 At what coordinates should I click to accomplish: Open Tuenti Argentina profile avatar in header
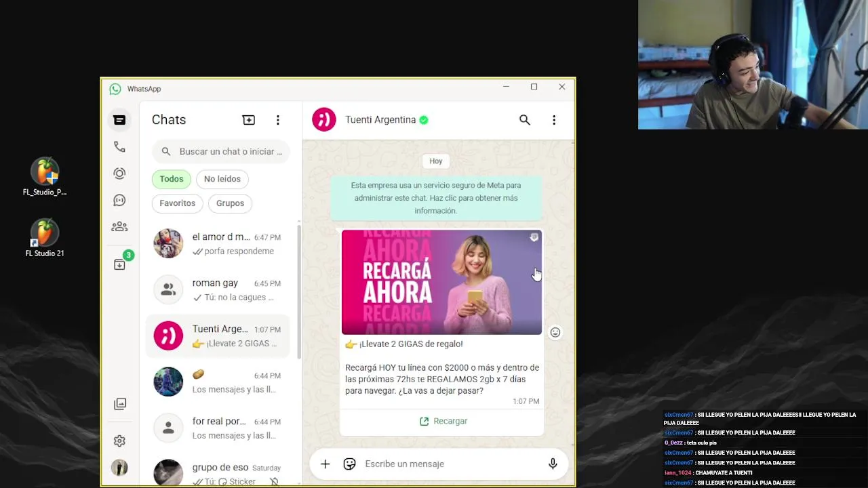[x=324, y=120]
